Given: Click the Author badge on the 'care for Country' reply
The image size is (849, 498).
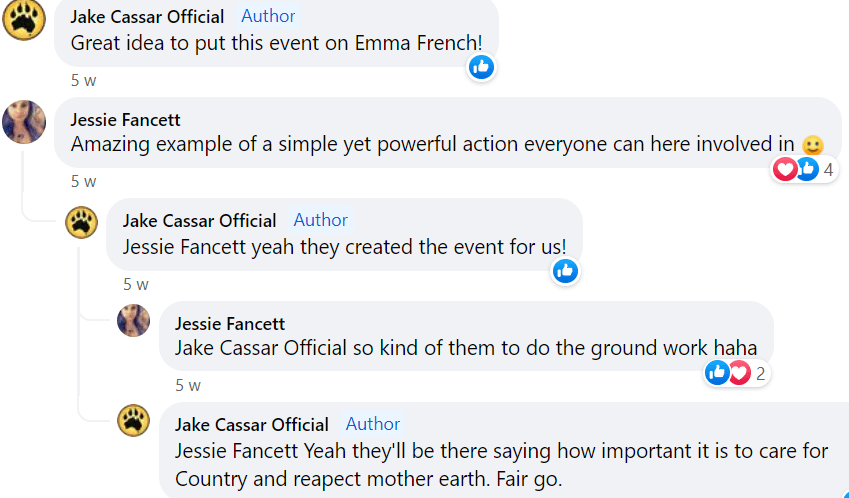Looking at the screenshot, I should click(x=373, y=424).
